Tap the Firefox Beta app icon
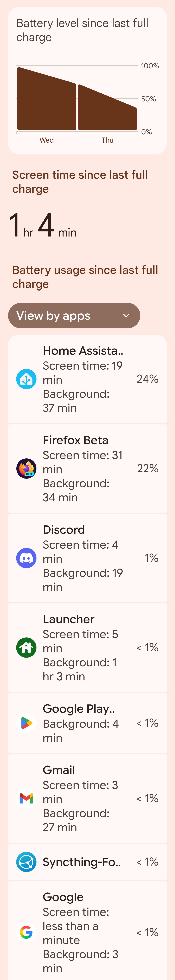The image size is (175, 980). (x=26, y=469)
